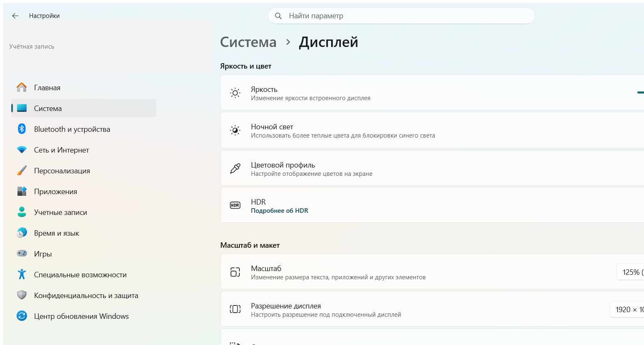644x345 pixels.
Task: Click the Подробнее об HDR link
Action: pos(280,211)
